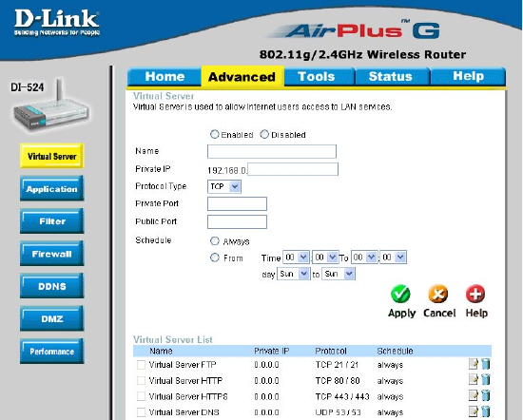
Task: Delete the Virtual Server DNS entry
Action: 486,411
